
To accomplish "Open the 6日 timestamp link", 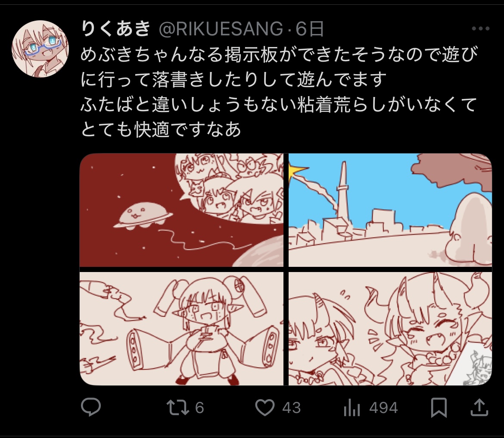I will click(310, 29).
